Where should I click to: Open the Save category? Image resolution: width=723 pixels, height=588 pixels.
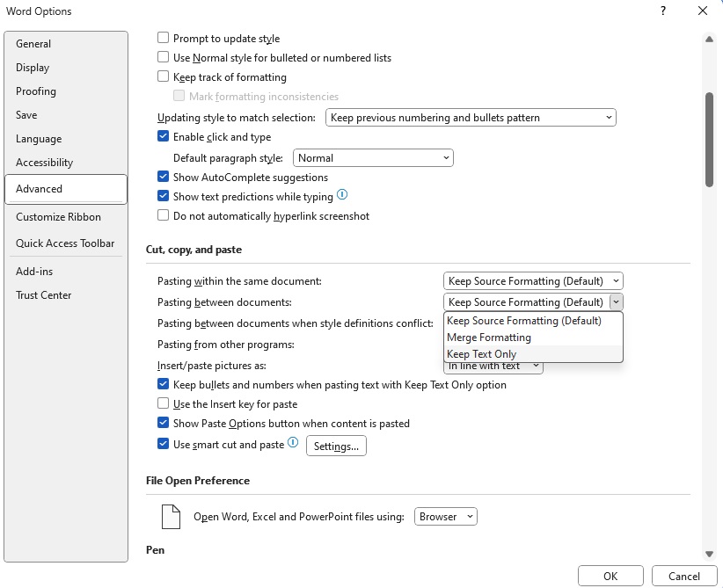(x=66, y=115)
